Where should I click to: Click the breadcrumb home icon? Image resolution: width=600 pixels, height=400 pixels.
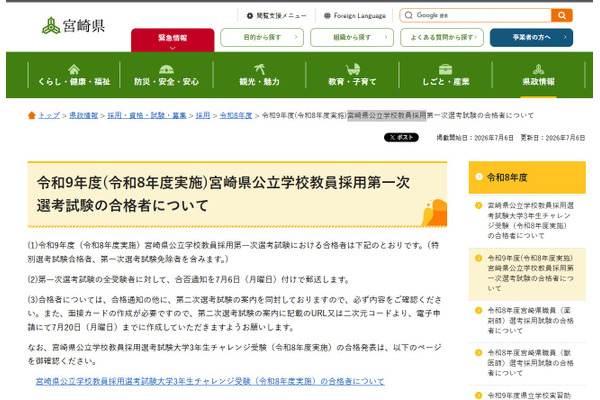pos(32,115)
